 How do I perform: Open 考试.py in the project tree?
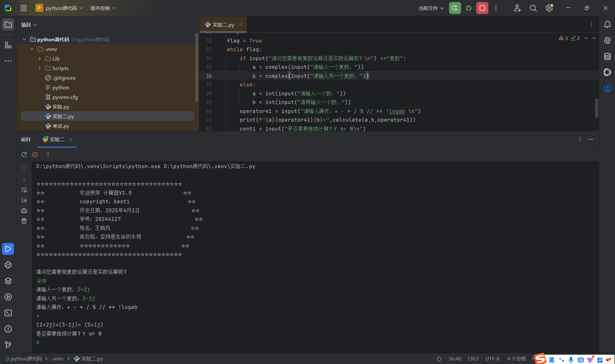(x=61, y=126)
